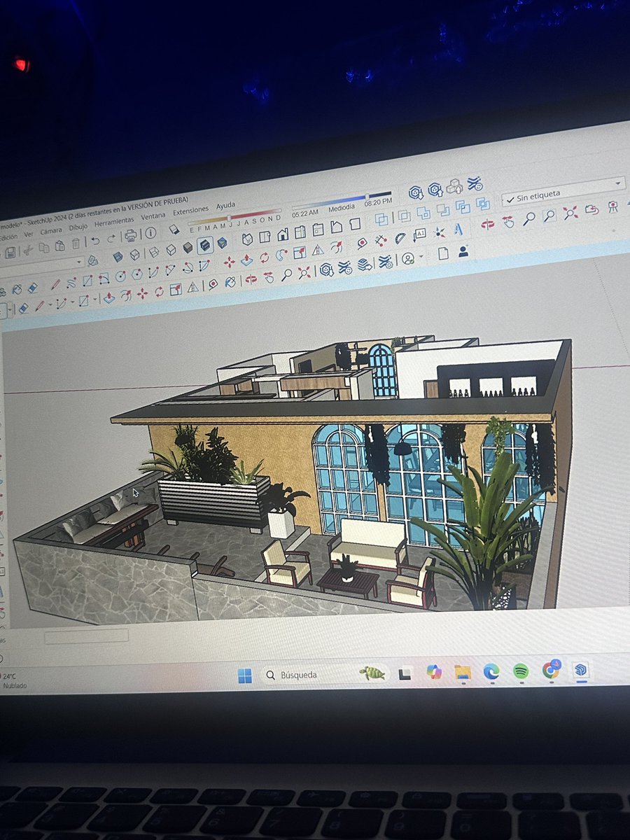Select the Front view house icon
Image resolution: width=630 pixels, height=840 pixels.
pos(283,234)
